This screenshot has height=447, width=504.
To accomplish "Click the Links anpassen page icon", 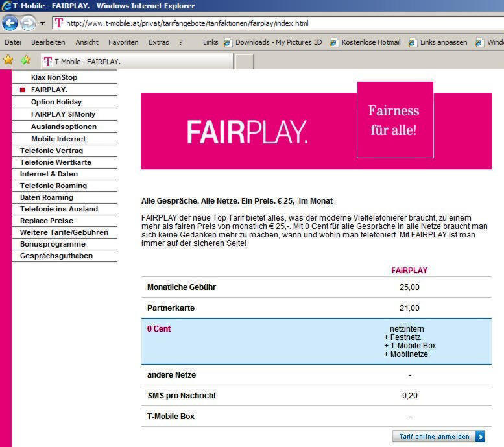I will point(413,42).
